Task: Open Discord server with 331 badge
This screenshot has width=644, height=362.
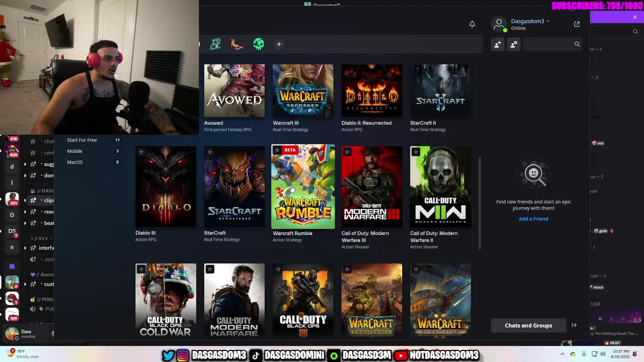Action: click(x=12, y=199)
